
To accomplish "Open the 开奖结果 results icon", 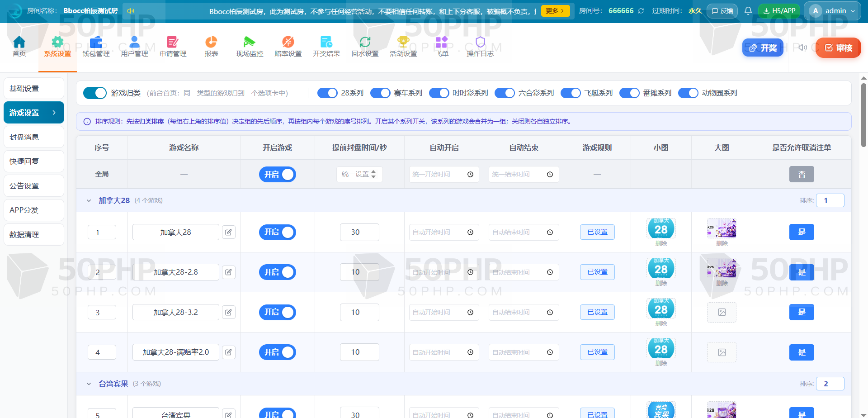I will 326,42.
